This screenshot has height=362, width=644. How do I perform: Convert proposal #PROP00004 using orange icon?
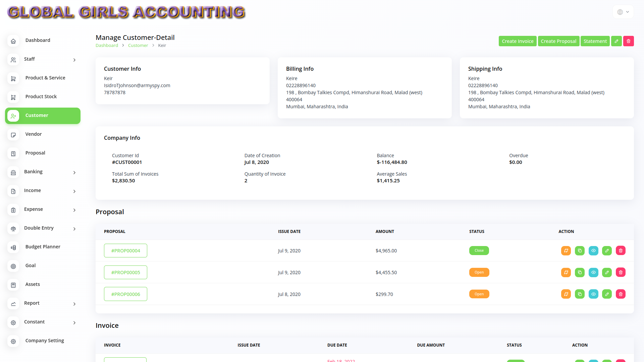(566, 251)
